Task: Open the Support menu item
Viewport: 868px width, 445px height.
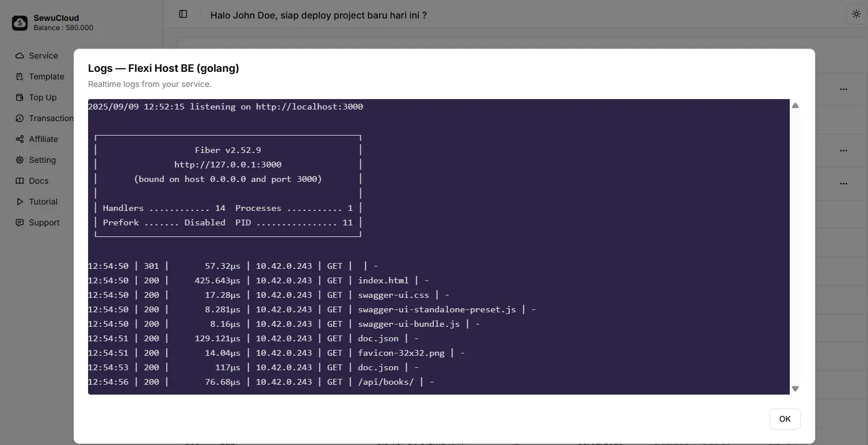Action: (x=45, y=222)
